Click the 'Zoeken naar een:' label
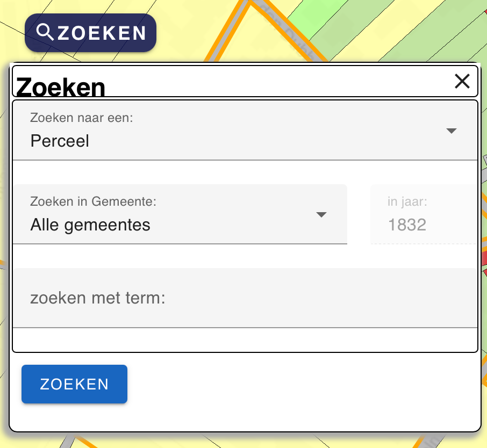The height and width of the screenshot is (448, 487). (x=81, y=118)
